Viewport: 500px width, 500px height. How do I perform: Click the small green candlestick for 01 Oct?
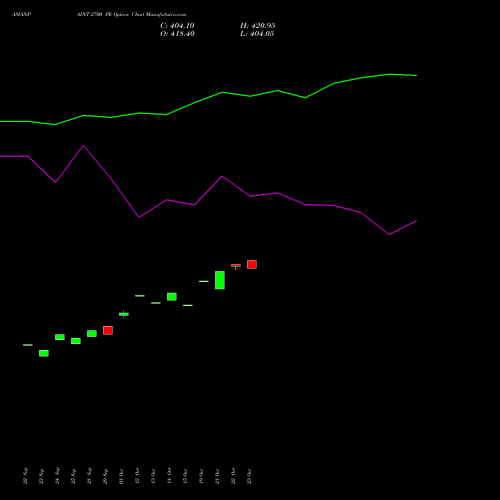pyautogui.click(x=124, y=314)
